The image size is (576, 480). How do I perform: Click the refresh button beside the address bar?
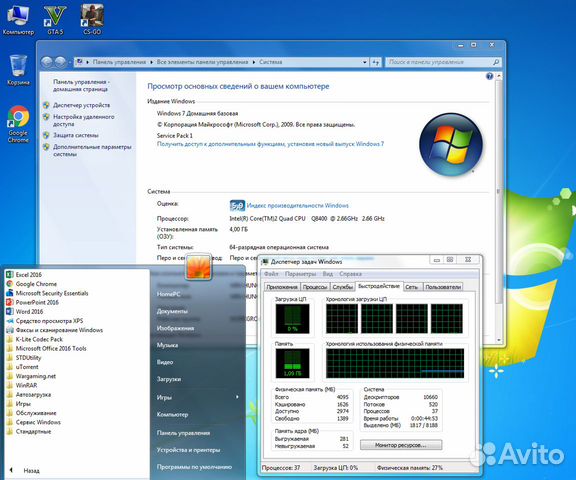[375, 62]
